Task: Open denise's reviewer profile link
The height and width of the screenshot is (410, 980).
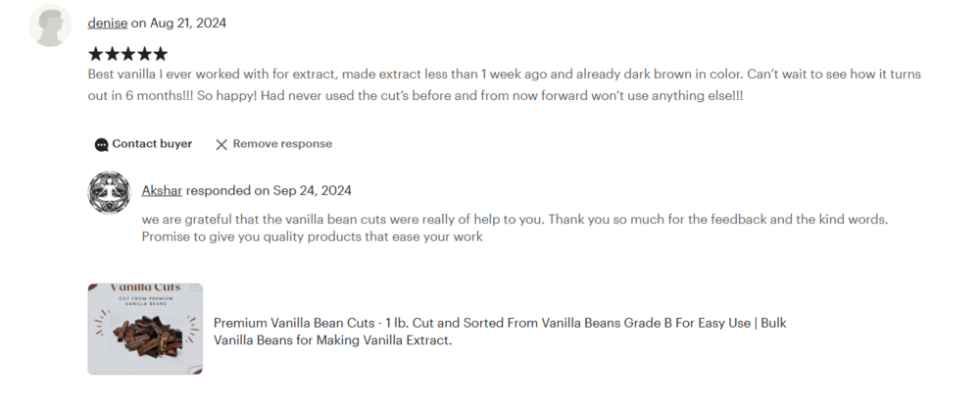Action: [x=108, y=23]
